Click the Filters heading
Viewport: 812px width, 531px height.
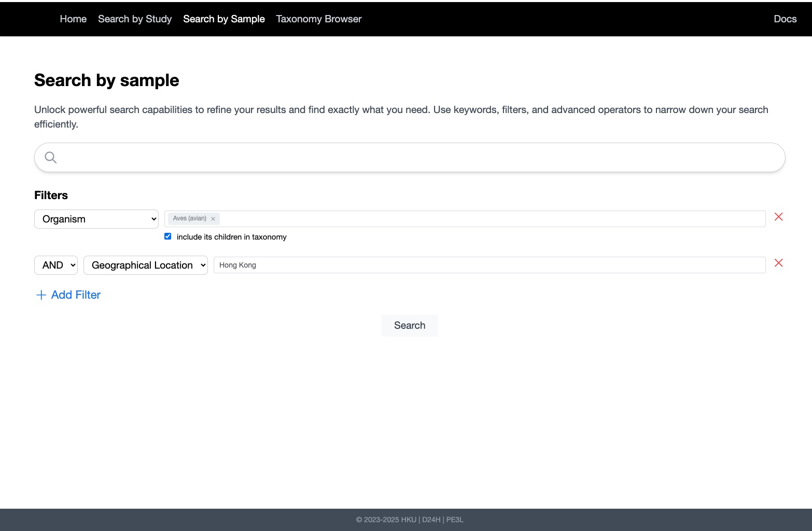click(x=51, y=195)
